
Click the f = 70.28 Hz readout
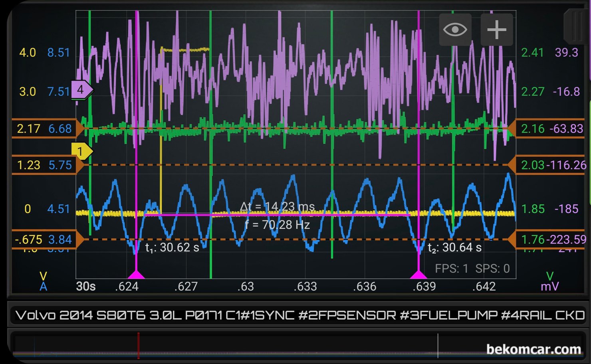click(x=277, y=225)
